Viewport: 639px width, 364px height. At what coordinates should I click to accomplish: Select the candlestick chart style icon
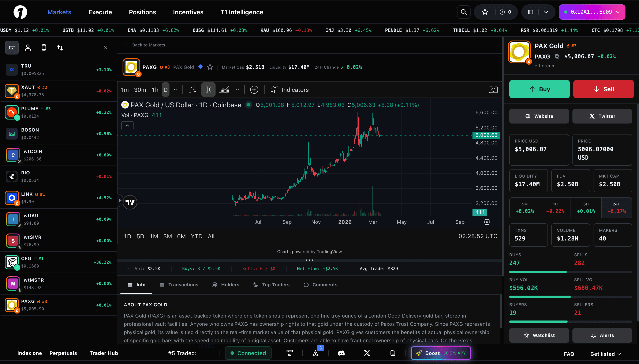pos(208,90)
